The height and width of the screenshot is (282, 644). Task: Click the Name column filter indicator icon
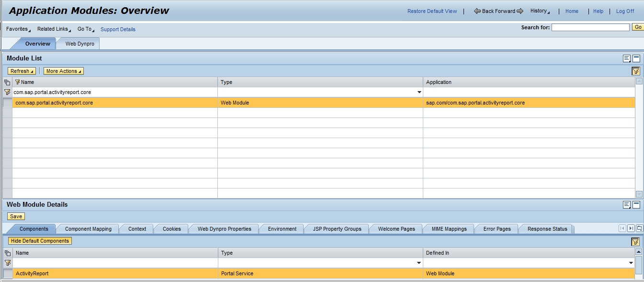pyautogui.click(x=17, y=82)
